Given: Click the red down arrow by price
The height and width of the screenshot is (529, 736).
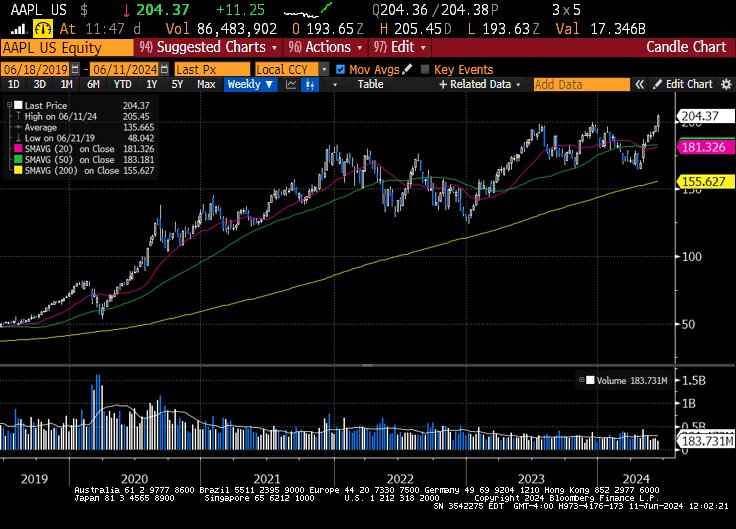Looking at the screenshot, I should pos(126,10).
